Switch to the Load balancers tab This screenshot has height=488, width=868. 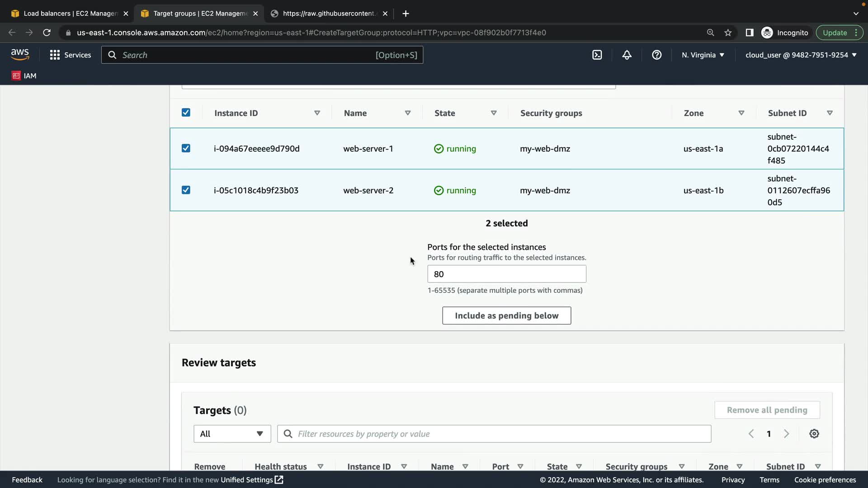[66, 14]
